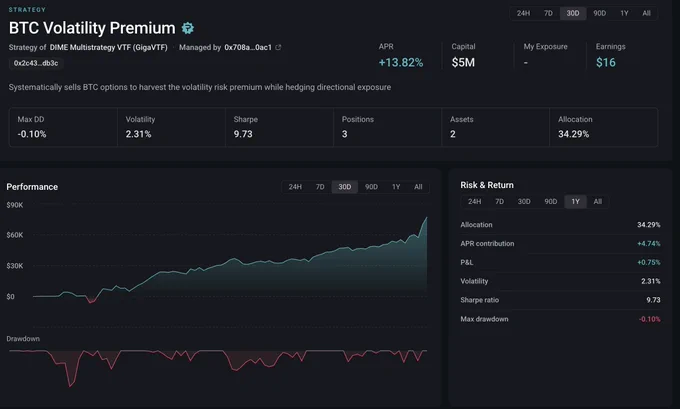The height and width of the screenshot is (409, 680).
Task: Click the strategy description sentence
Action: pos(199,88)
